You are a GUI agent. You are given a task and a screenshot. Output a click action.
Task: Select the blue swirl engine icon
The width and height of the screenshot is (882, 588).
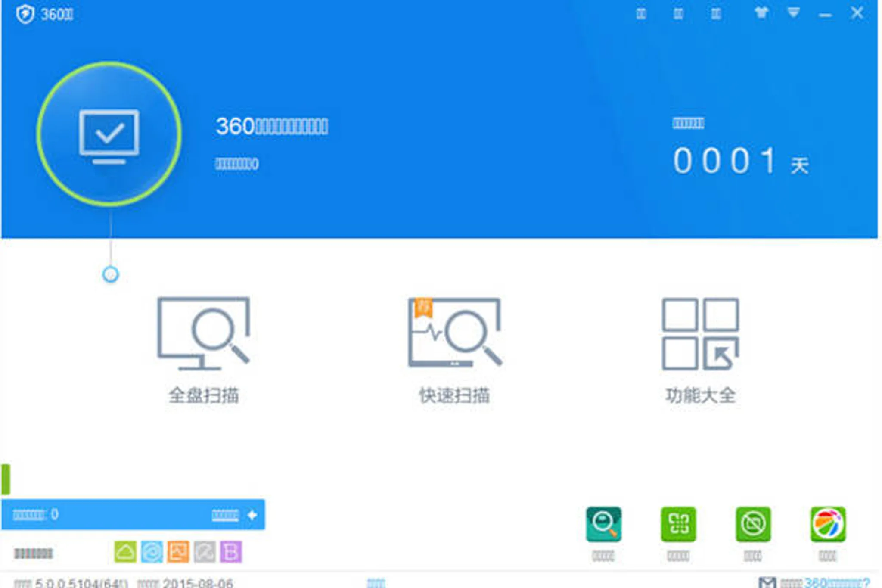pyautogui.click(x=152, y=552)
